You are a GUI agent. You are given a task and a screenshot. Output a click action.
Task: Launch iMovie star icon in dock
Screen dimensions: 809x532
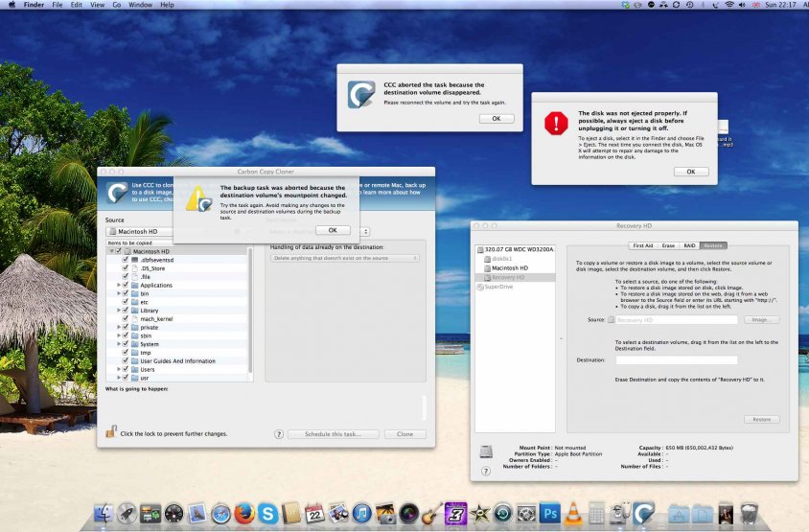point(479,514)
